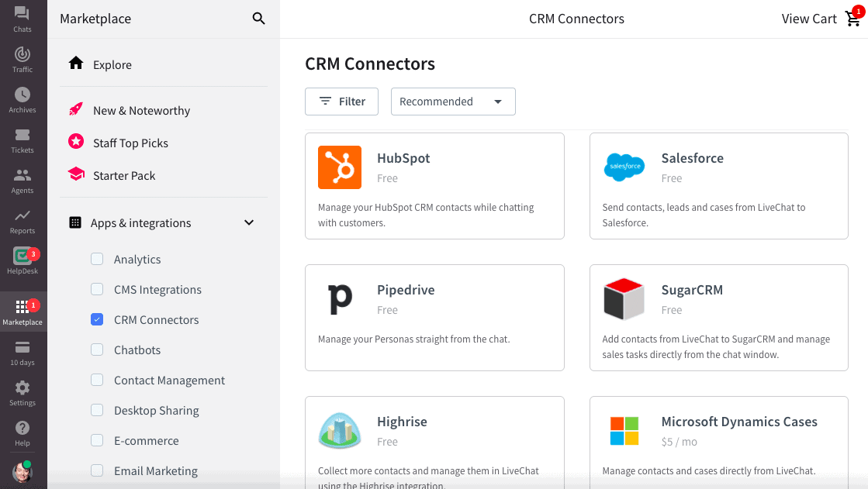Open Microsoft Dynamics Cases app title
Viewport: 868px width, 489px height.
click(x=739, y=422)
